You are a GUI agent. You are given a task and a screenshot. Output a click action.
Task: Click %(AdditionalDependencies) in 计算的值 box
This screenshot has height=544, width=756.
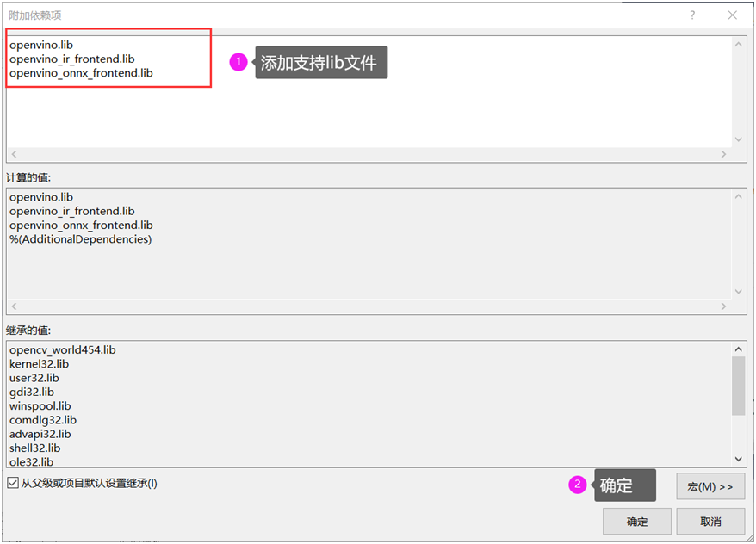click(x=81, y=239)
